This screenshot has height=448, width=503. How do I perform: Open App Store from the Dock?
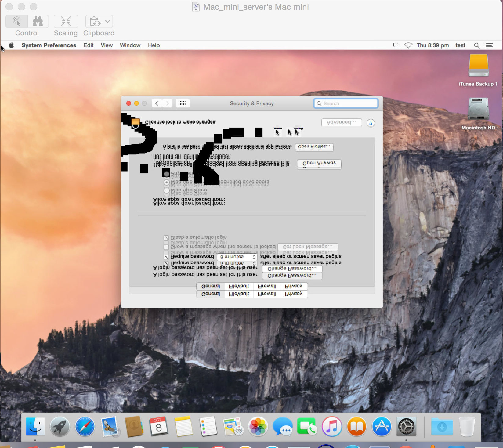pyautogui.click(x=382, y=426)
